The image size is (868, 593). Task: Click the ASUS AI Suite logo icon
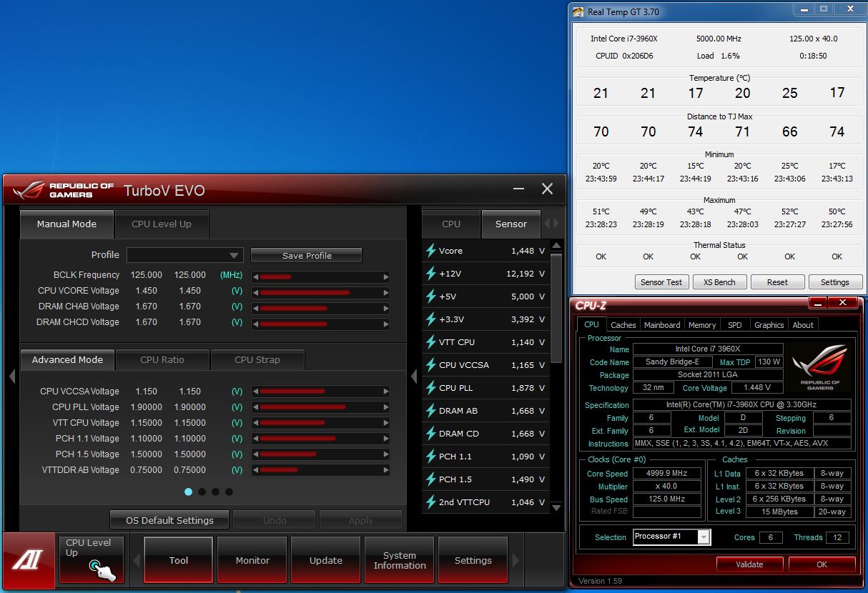[28, 560]
